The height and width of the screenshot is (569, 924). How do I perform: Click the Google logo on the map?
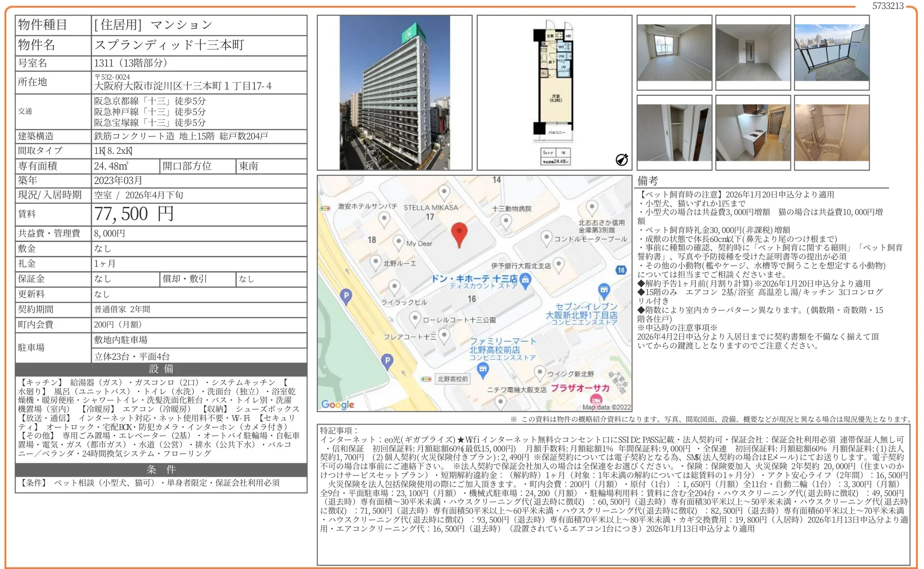338,404
